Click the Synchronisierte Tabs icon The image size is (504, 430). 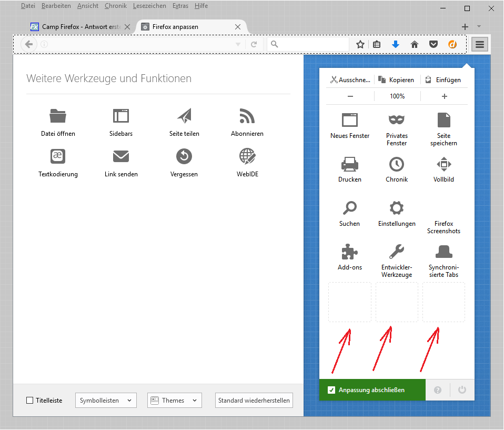444,252
